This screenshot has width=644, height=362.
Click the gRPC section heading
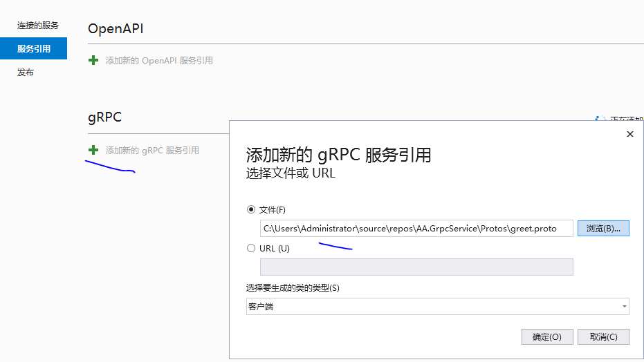[104, 117]
